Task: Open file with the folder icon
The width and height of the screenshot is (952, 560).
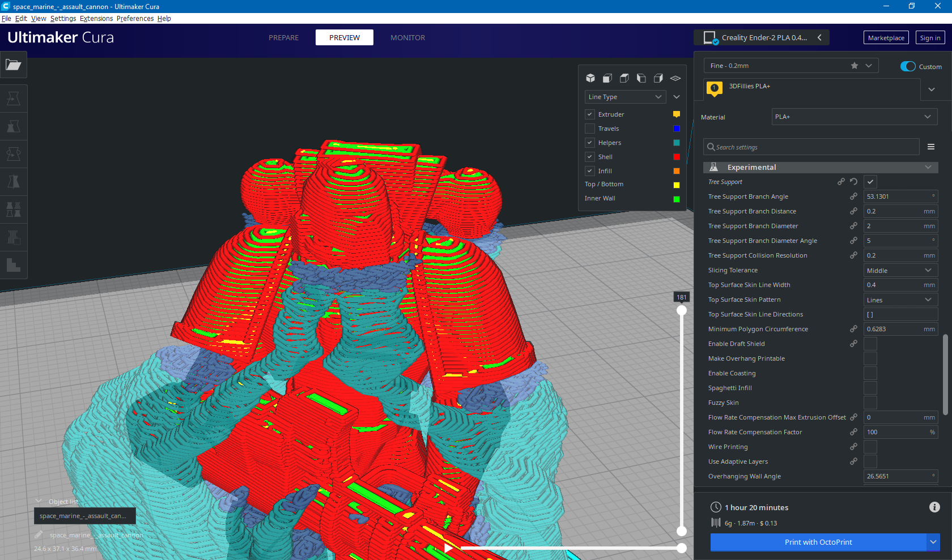Action: (x=14, y=65)
